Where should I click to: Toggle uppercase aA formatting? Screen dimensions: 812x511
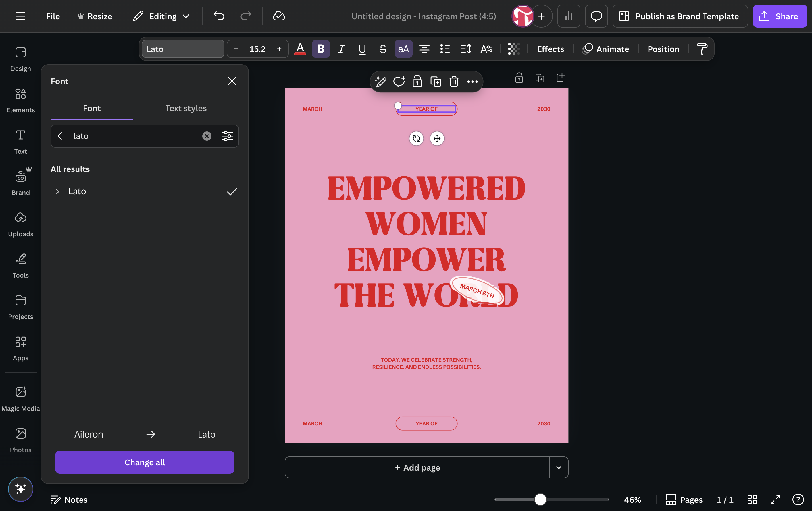point(403,49)
